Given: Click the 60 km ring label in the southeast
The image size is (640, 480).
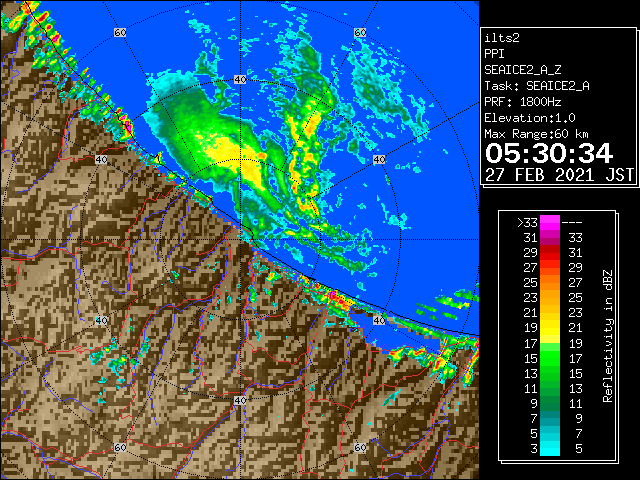Looking at the screenshot, I should [x=360, y=447].
